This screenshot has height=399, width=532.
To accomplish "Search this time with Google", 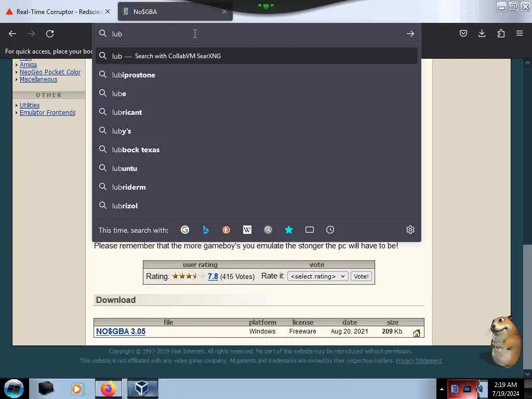I will (x=185, y=230).
